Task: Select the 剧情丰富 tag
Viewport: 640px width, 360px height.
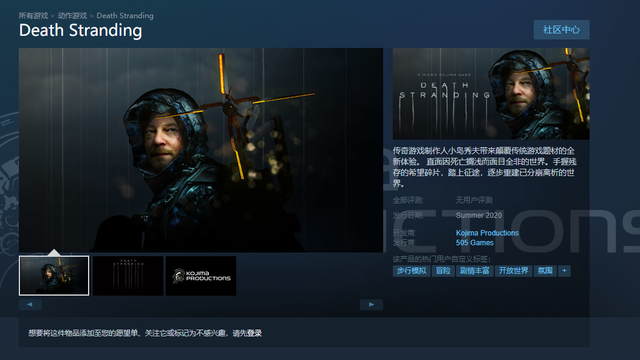Action: pyautogui.click(x=475, y=271)
